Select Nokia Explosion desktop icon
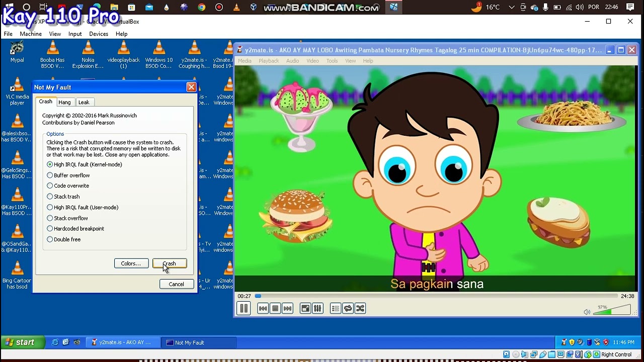Screen dimensions: 644x362 88,54
